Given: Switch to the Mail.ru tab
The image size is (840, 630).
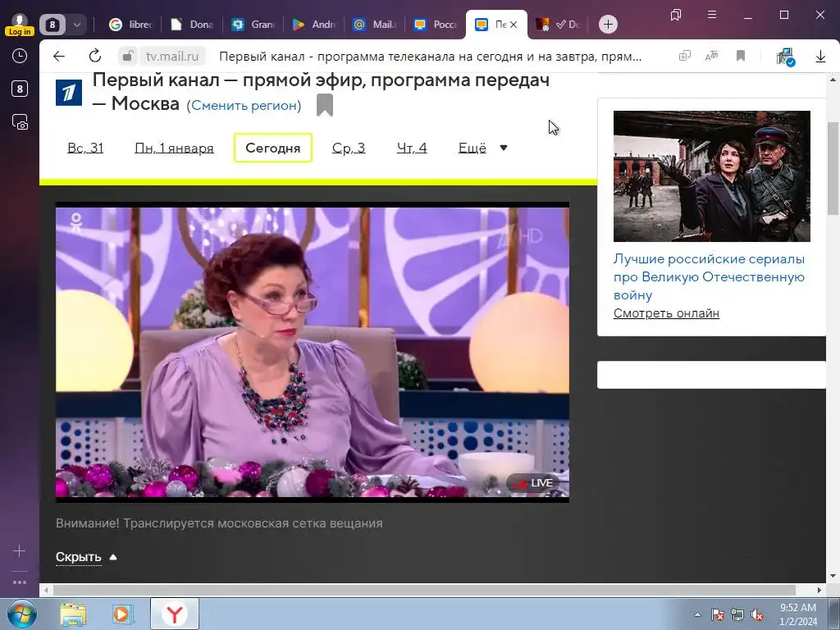Looking at the screenshot, I should [374, 24].
